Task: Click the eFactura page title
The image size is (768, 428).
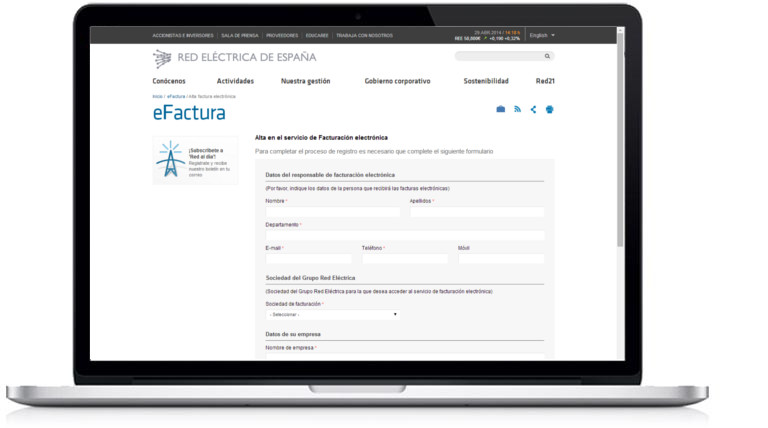Action: coord(189,113)
